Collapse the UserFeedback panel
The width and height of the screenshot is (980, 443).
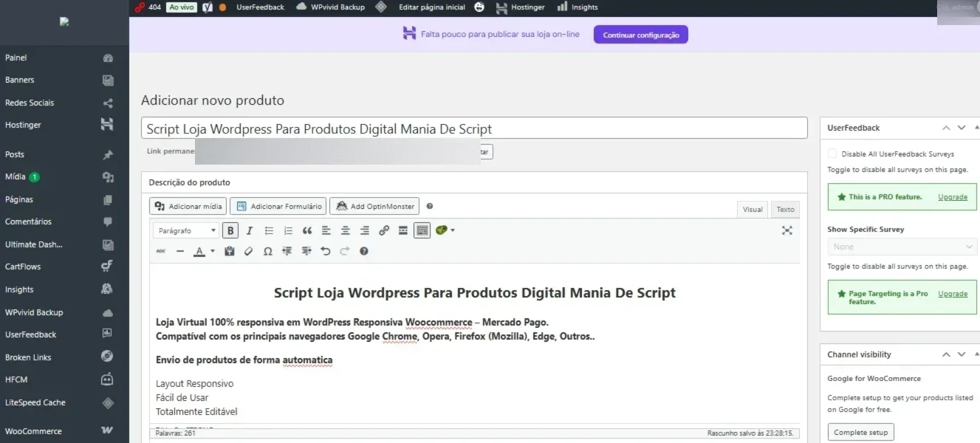tap(977, 128)
